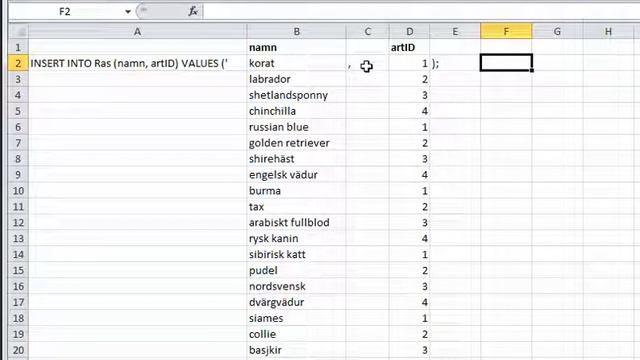Select the cell with 'korat'
The image size is (640, 360).
pos(297,63)
